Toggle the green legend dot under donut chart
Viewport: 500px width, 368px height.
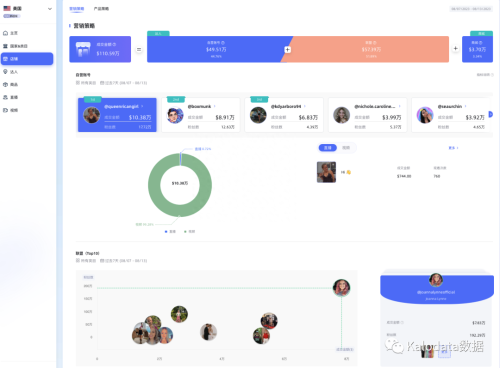click(x=185, y=231)
